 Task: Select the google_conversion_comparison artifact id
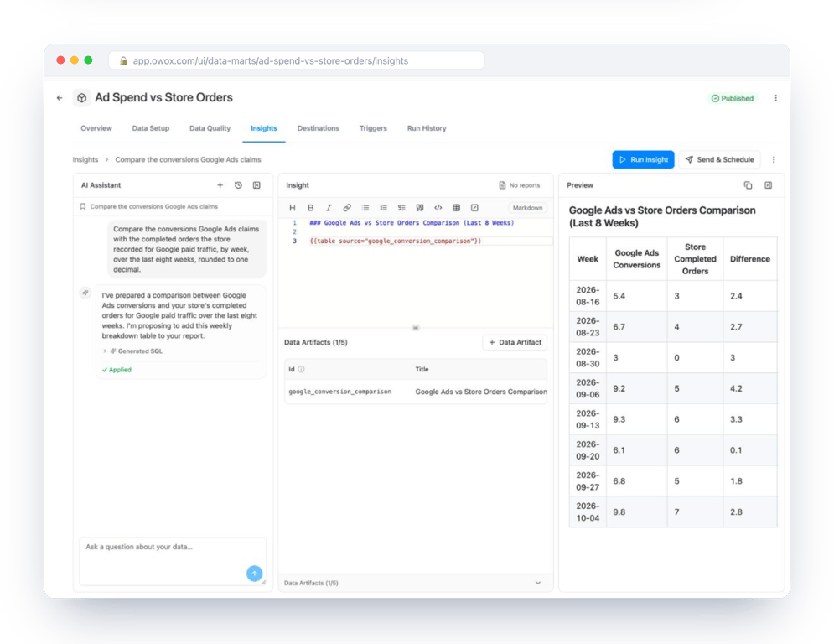tap(339, 392)
